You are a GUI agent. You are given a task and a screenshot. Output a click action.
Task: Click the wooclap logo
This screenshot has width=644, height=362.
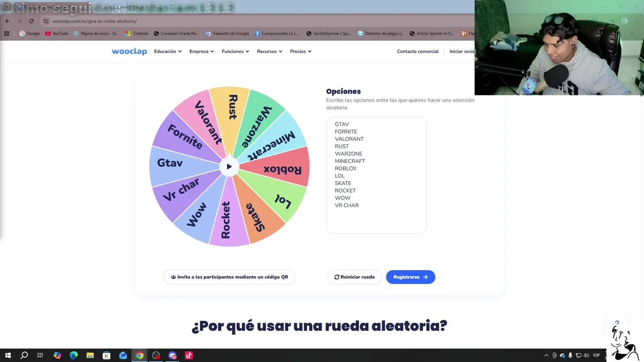tap(129, 51)
